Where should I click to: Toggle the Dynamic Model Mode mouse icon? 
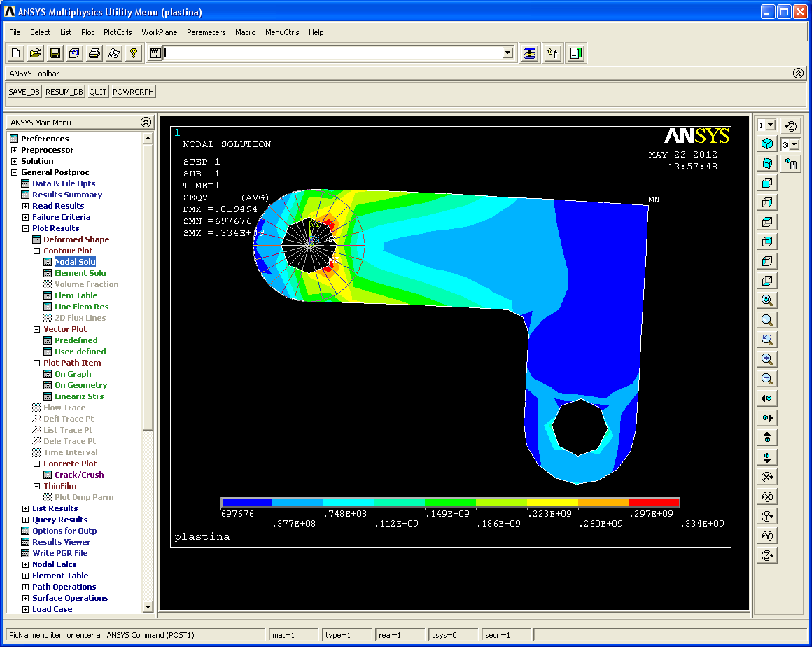[791, 165]
